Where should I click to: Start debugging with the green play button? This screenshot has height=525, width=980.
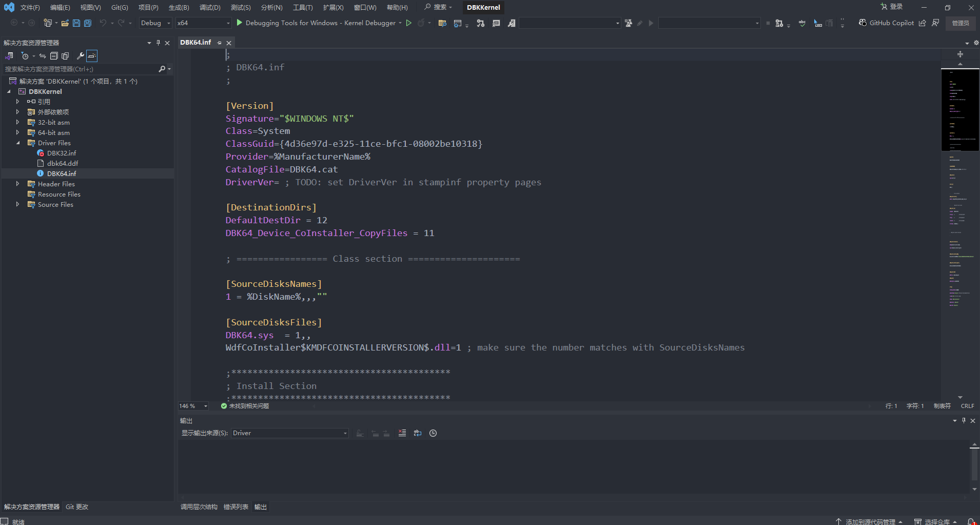point(239,23)
